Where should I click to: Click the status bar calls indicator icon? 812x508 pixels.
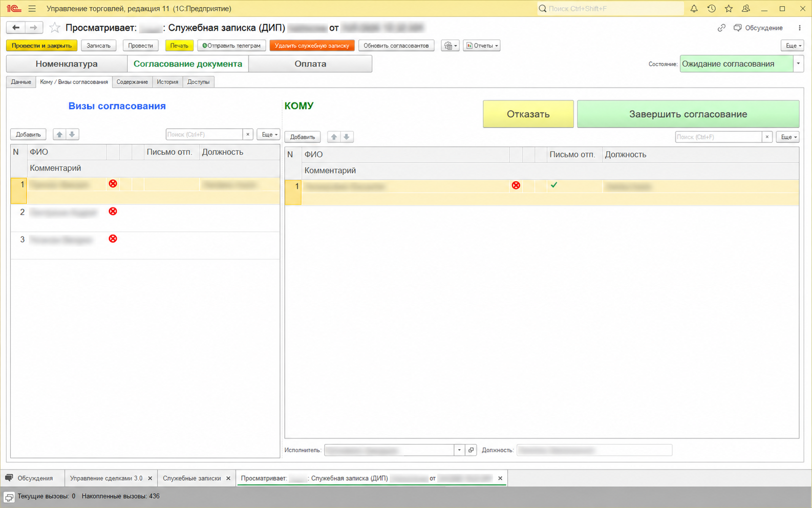click(x=9, y=497)
